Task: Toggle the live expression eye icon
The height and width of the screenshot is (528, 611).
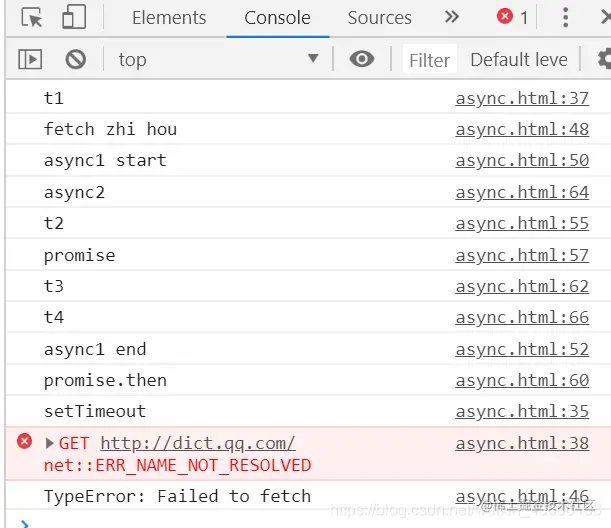Action: point(362,59)
